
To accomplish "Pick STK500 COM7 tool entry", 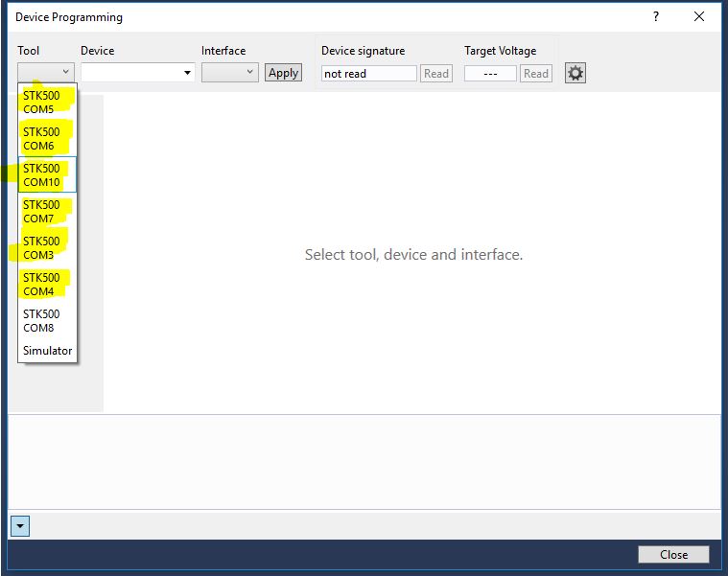I will click(47, 212).
